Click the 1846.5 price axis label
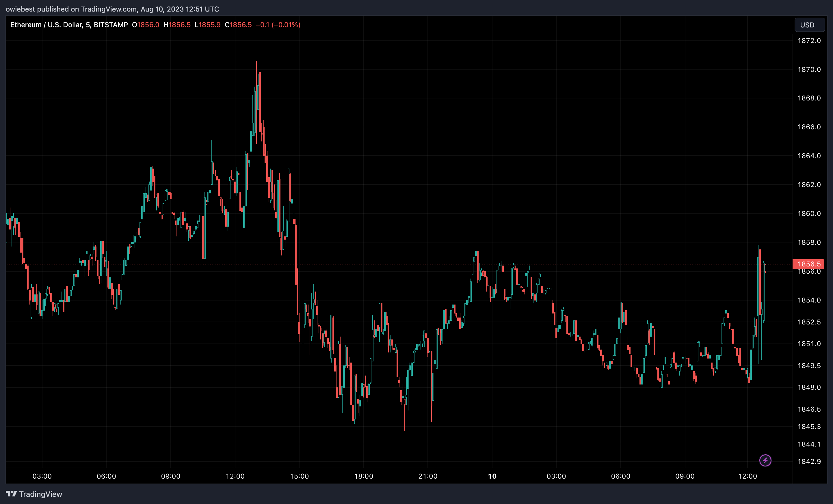 click(809, 409)
